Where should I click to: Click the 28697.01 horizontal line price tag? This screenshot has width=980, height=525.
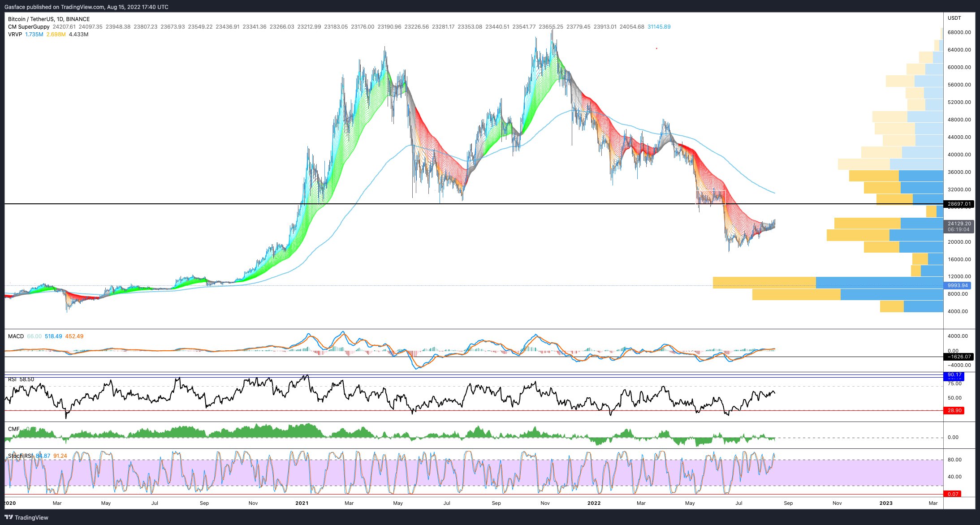(958, 204)
